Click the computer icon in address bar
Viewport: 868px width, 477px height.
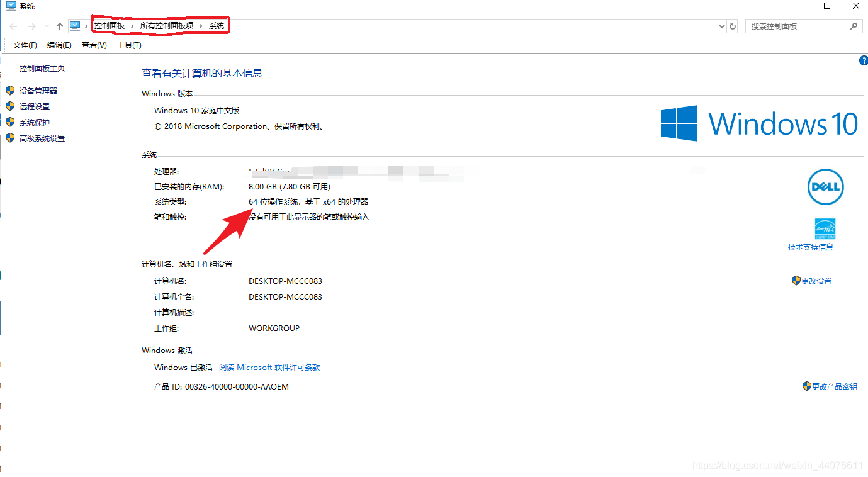pos(75,26)
